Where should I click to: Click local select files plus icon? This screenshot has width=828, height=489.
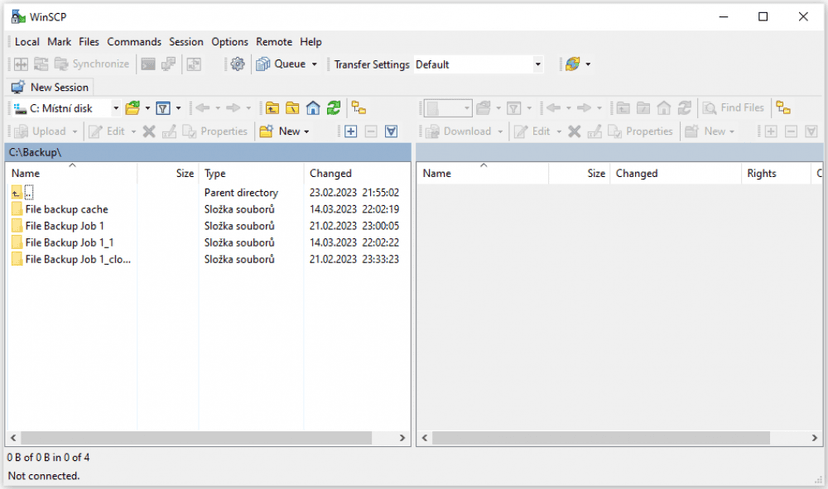(x=351, y=131)
